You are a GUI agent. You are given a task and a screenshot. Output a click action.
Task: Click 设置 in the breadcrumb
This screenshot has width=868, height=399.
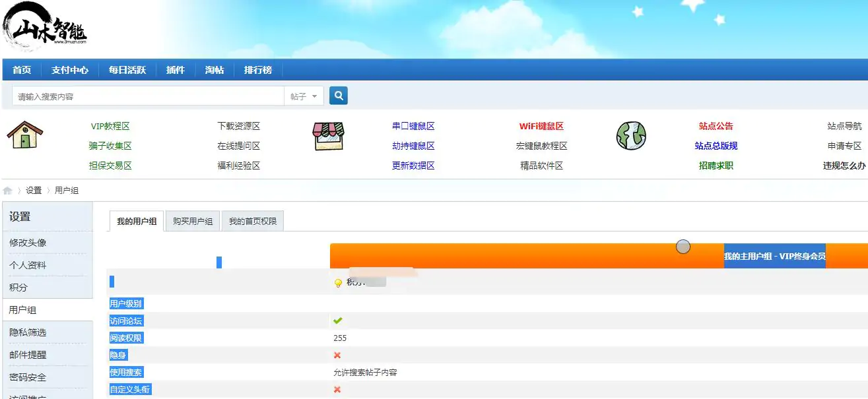pyautogui.click(x=34, y=190)
